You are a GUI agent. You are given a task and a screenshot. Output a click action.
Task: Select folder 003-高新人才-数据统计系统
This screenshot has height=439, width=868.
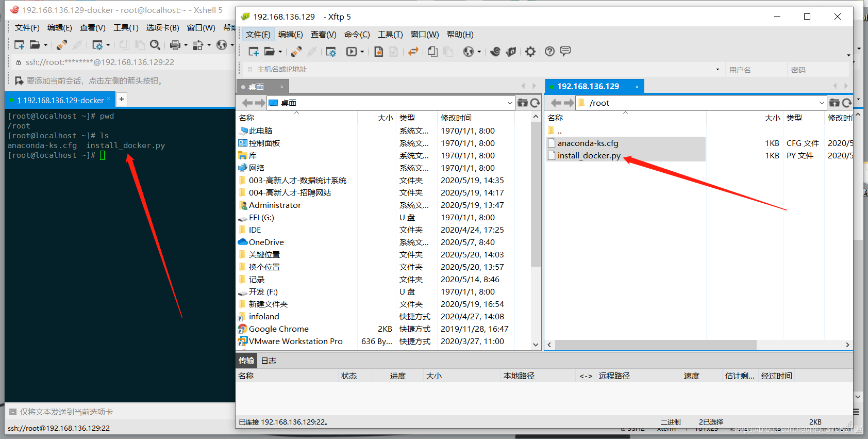pos(297,180)
